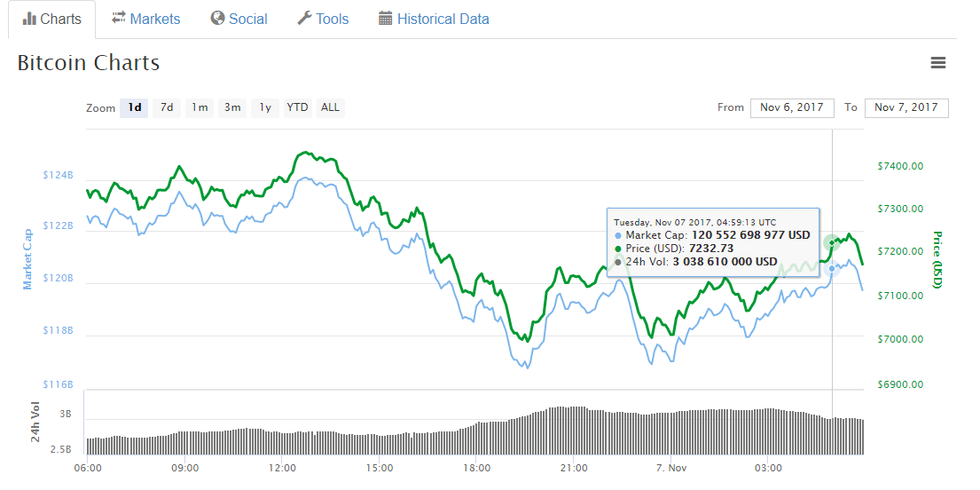Viewport: 980px width, 490px height.
Task: Click the calendar icon beside Historical Data
Action: [385, 18]
